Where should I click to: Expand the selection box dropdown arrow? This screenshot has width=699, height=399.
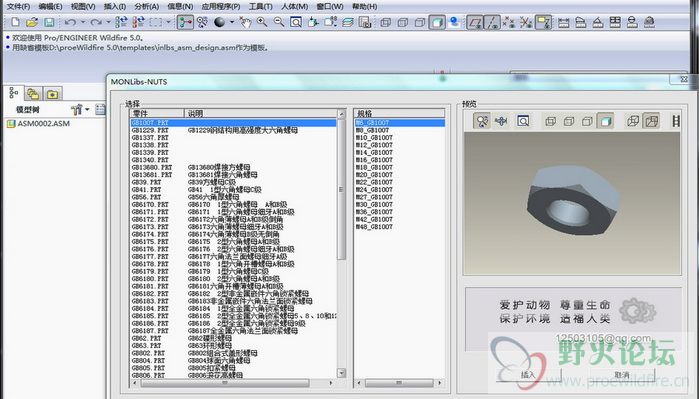(x=168, y=22)
